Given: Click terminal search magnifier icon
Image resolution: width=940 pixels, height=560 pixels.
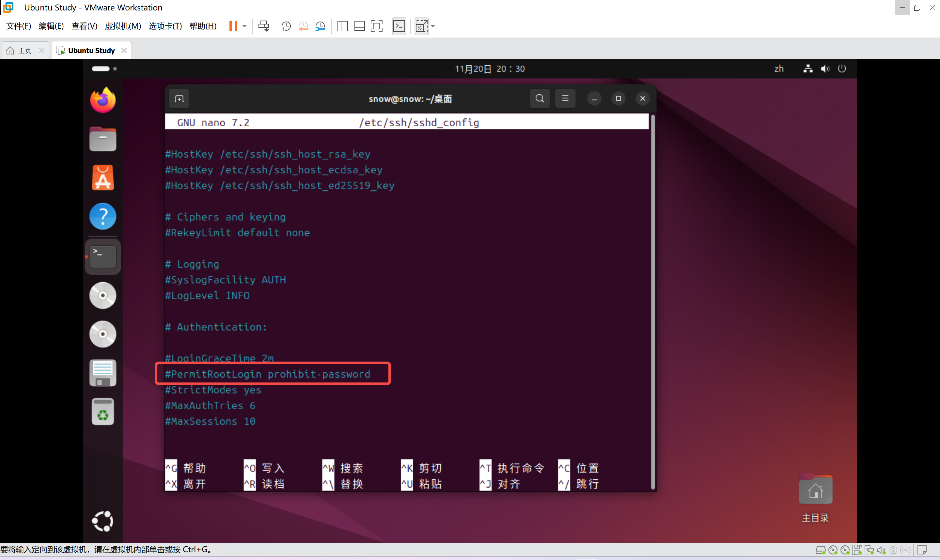Looking at the screenshot, I should 540,99.
